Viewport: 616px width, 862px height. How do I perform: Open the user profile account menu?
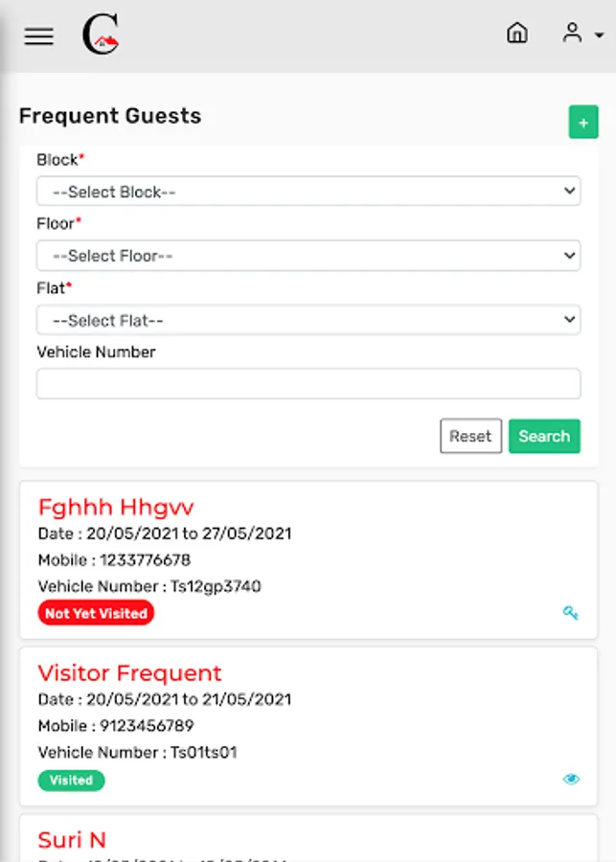(582, 34)
